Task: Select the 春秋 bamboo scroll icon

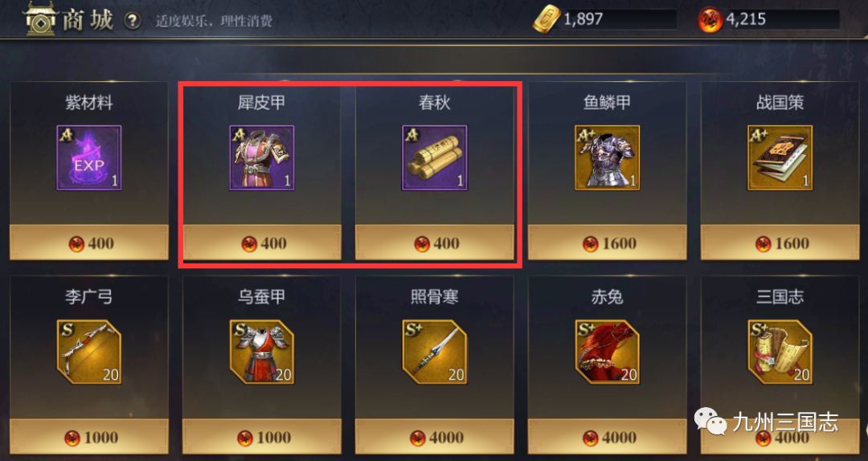Action: 435,157
